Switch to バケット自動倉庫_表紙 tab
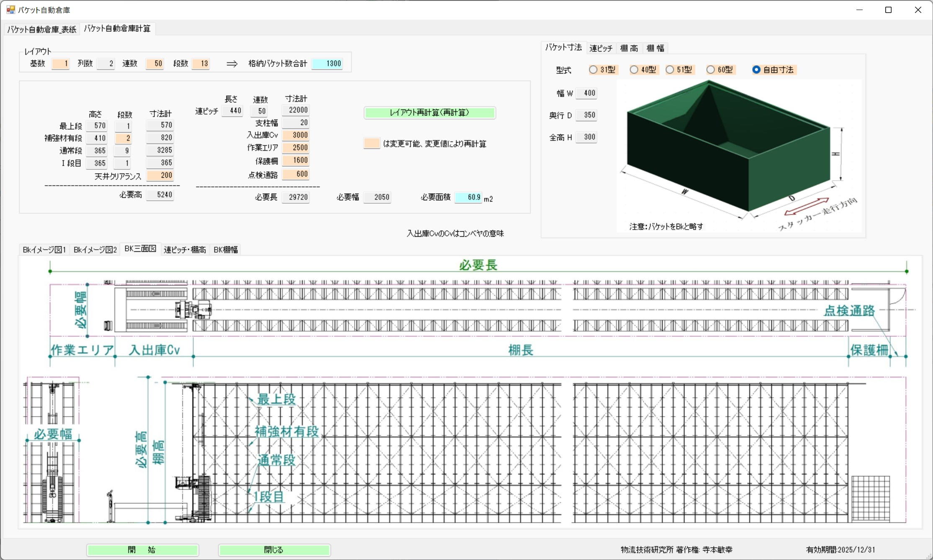This screenshot has width=933, height=560. (x=41, y=29)
